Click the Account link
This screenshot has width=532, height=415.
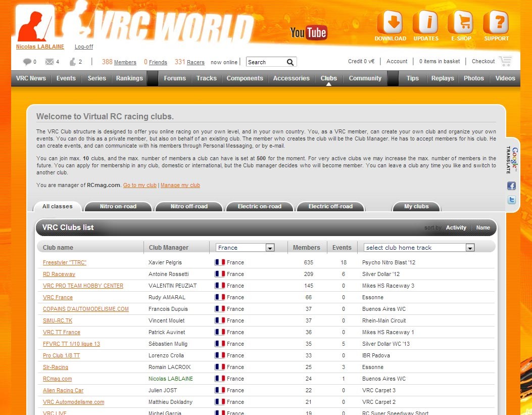tap(397, 62)
